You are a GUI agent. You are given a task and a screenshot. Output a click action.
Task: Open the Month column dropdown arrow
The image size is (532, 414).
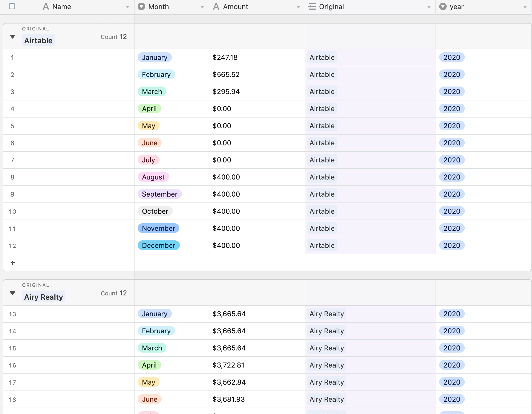click(202, 7)
